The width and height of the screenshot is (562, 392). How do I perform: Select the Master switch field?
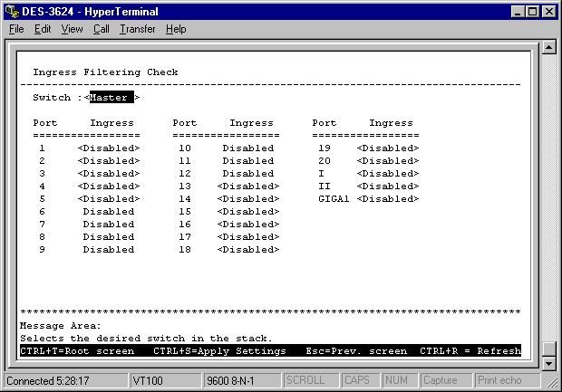pos(111,98)
